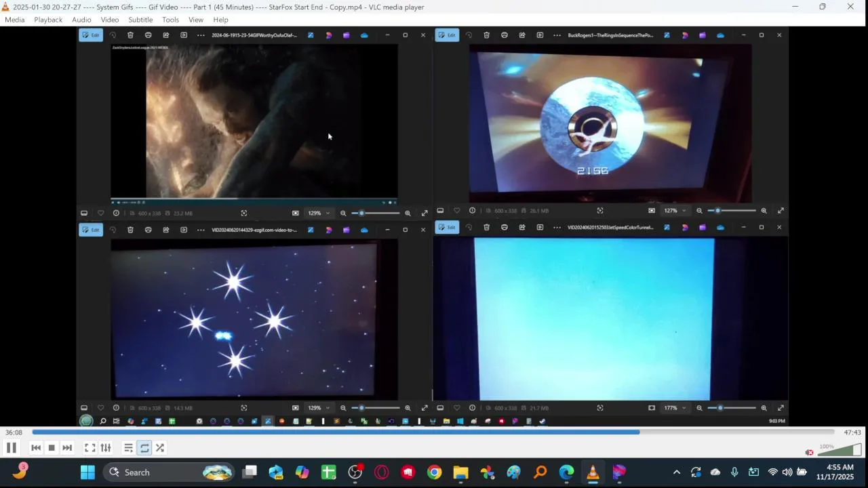
Task: Expand 129% zoom dropdown in GIFWorthyOxAxOlaf window
Action: point(319,213)
